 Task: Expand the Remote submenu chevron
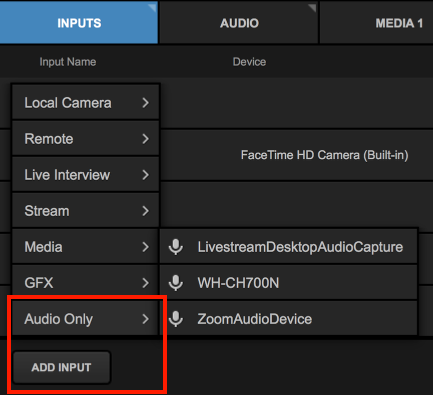145,139
